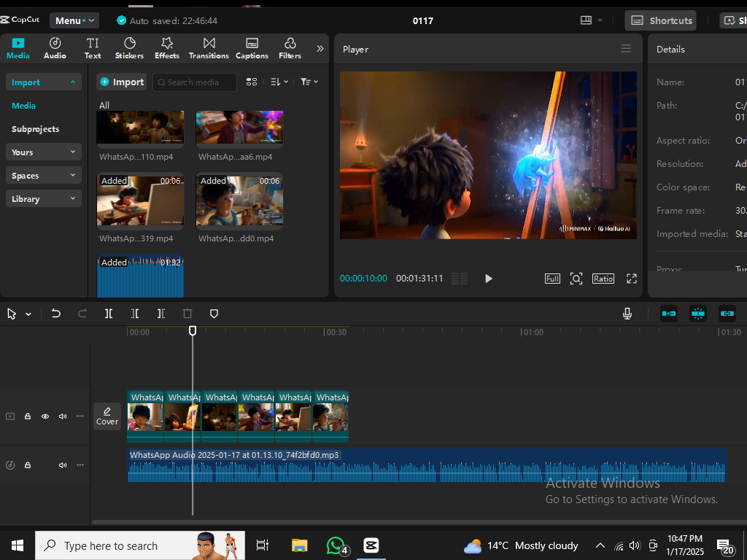Start voiceover recording with the microphone icon
747x560 pixels.
(627, 314)
